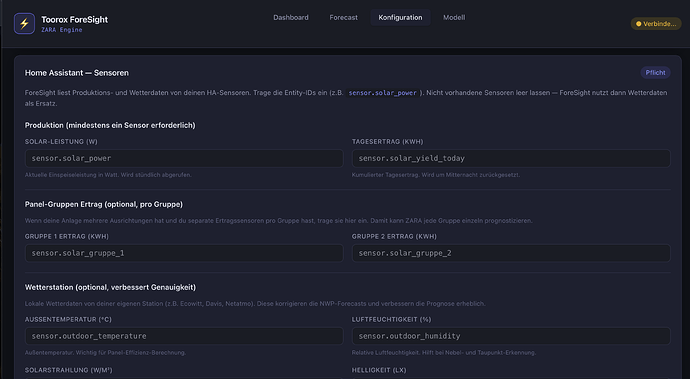Click the Helligkeit (lx) label

pos(379,370)
